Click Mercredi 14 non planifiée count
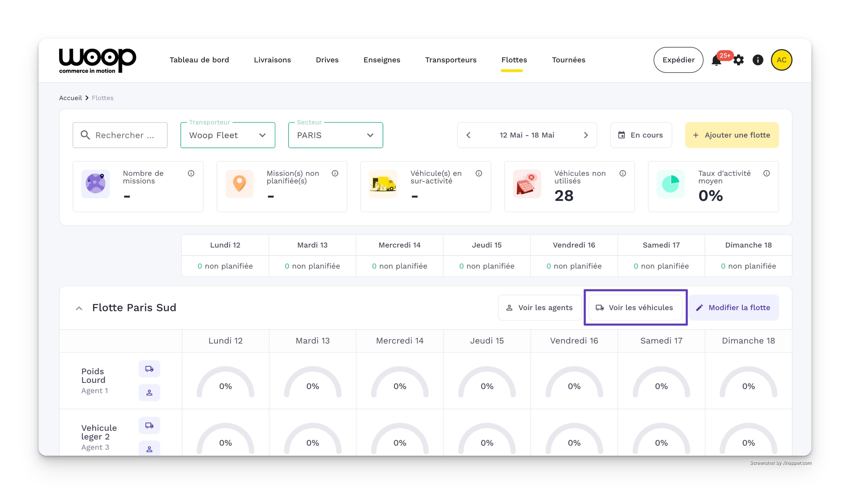 (399, 266)
